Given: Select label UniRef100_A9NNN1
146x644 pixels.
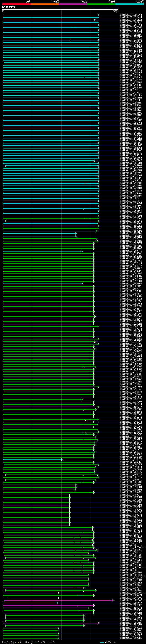Looking at the screenshot, I should pyautogui.click(x=131, y=241).
